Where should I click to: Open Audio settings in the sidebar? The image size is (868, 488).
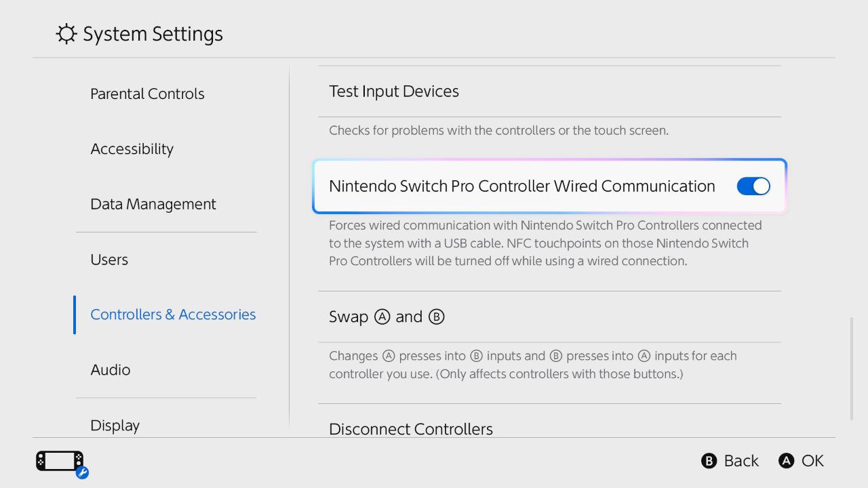pos(111,370)
